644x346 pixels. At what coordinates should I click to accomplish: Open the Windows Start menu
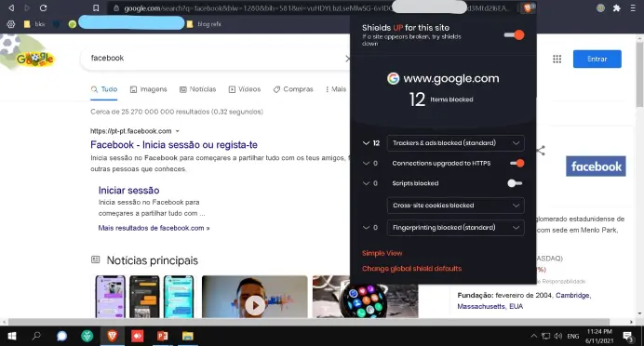(12, 336)
